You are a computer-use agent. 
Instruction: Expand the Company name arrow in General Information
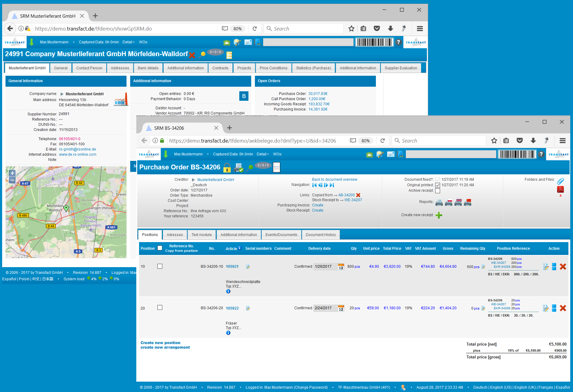point(62,94)
